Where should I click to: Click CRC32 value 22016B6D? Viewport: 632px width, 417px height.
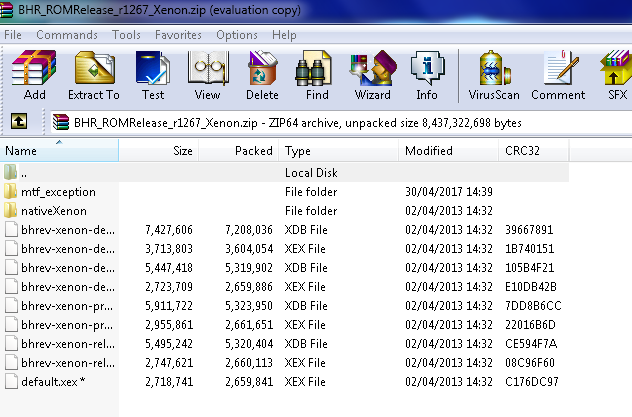point(530,325)
